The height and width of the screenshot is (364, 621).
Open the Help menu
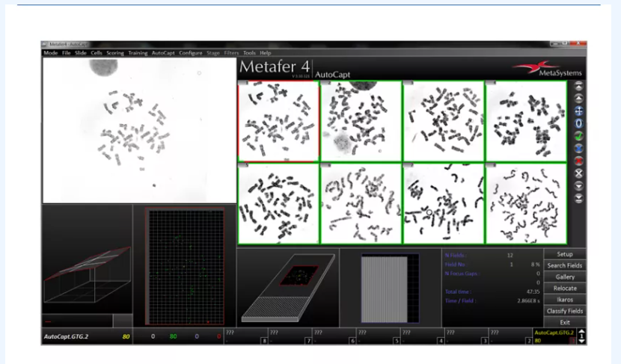266,52
